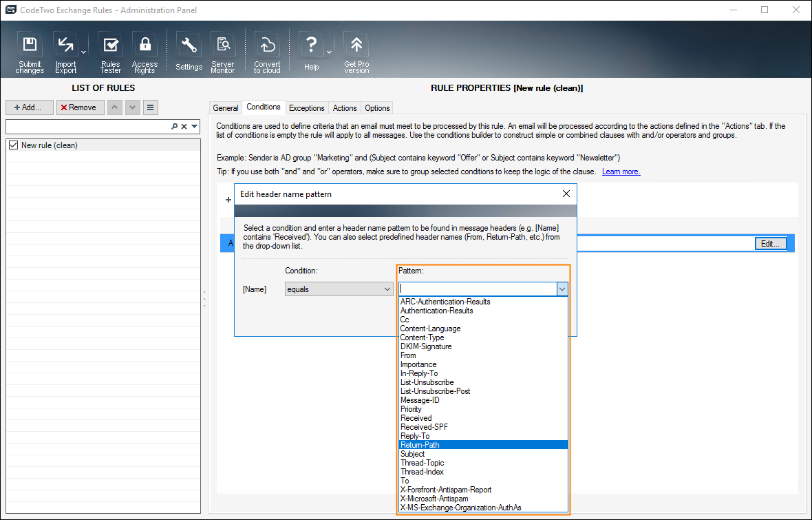
Task: Switch to the Options tab
Action: pos(377,108)
